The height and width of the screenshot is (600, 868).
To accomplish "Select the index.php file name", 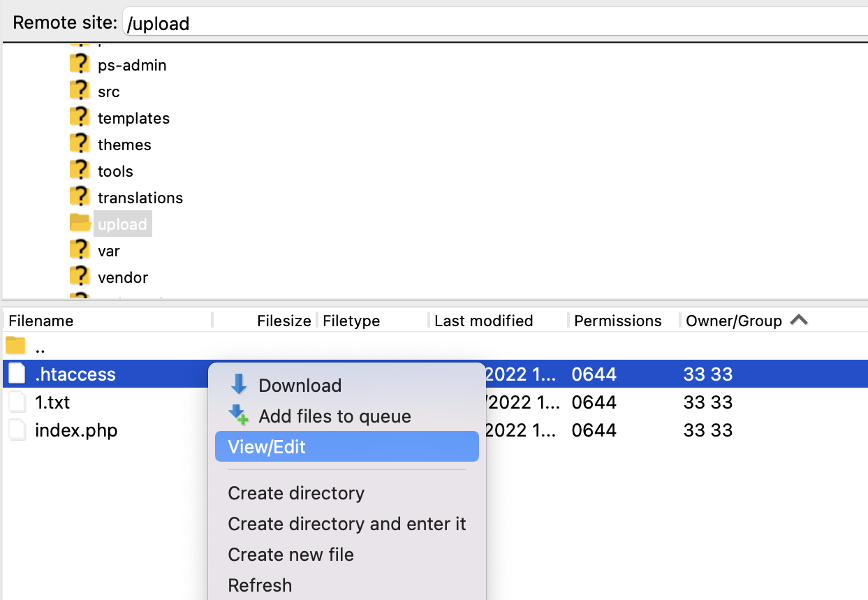I will tap(76, 430).
